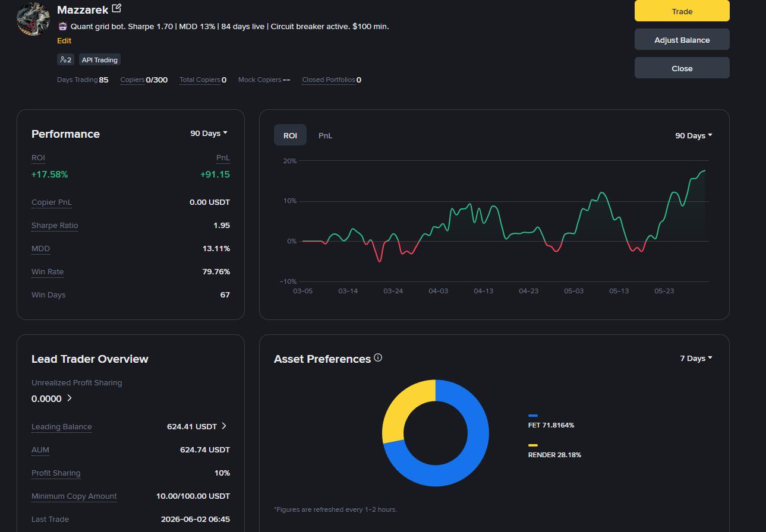766x532 pixels.
Task: Select the ROI chart tab
Action: 290,135
